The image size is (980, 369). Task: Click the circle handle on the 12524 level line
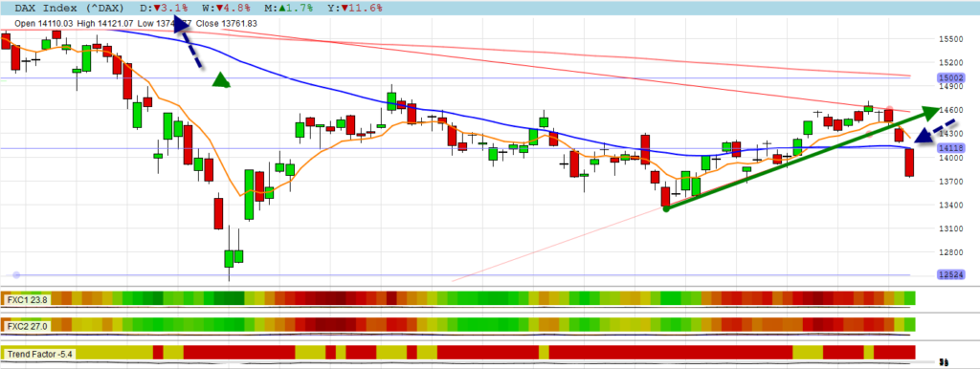point(17,275)
